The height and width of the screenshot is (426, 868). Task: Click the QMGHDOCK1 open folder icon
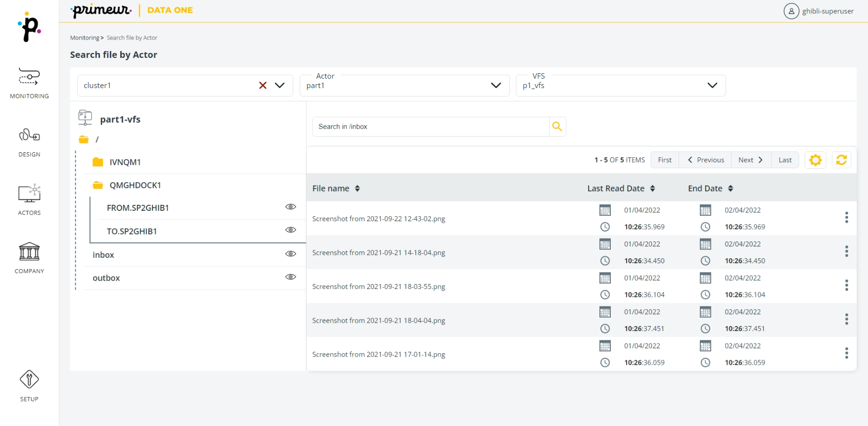pos(98,185)
